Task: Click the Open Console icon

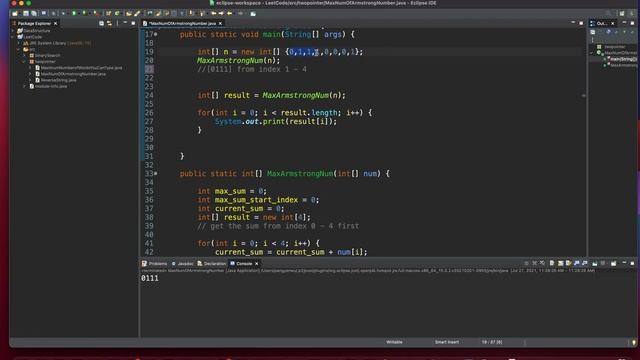Action: coord(613,263)
